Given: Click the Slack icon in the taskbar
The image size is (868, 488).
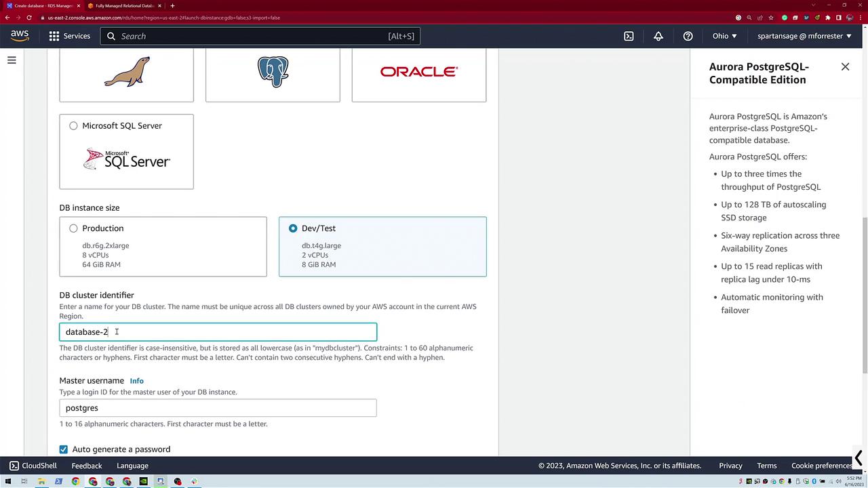Looking at the screenshot, I should (x=194, y=481).
